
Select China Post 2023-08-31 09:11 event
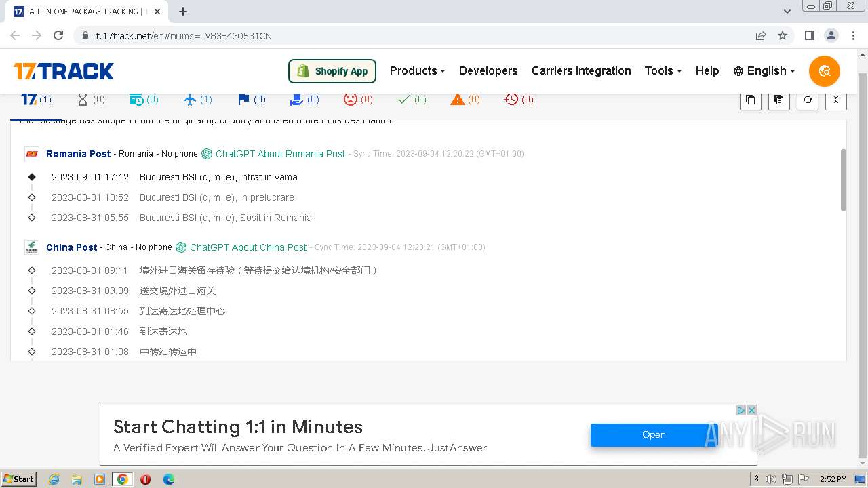tap(202, 270)
